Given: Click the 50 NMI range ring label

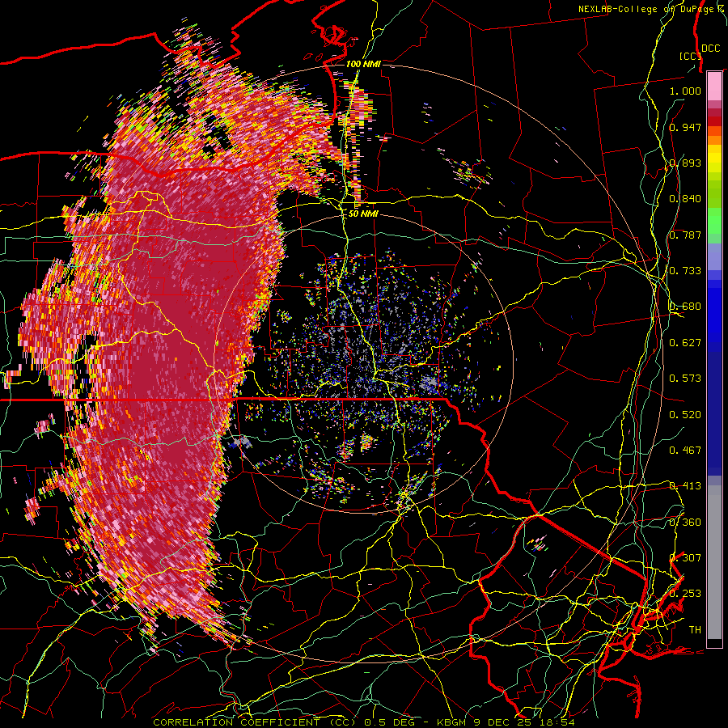Looking at the screenshot, I should [x=363, y=214].
